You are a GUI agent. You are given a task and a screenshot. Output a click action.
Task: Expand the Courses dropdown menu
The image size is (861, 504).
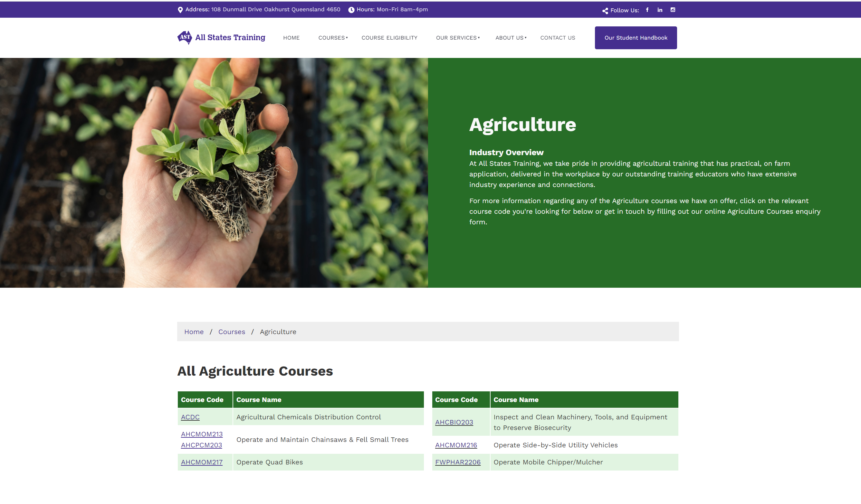(333, 38)
